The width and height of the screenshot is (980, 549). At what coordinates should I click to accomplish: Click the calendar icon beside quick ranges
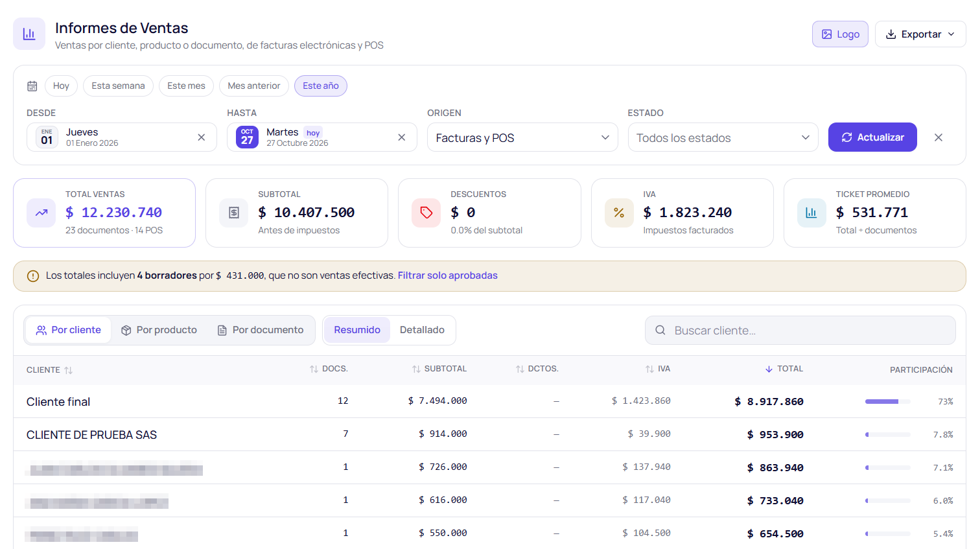[32, 86]
